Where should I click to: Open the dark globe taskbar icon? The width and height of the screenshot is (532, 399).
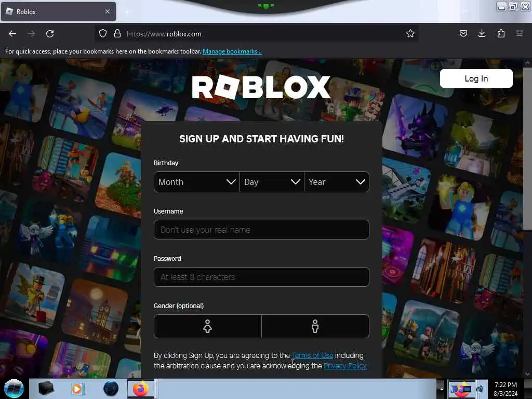pyautogui.click(x=111, y=389)
